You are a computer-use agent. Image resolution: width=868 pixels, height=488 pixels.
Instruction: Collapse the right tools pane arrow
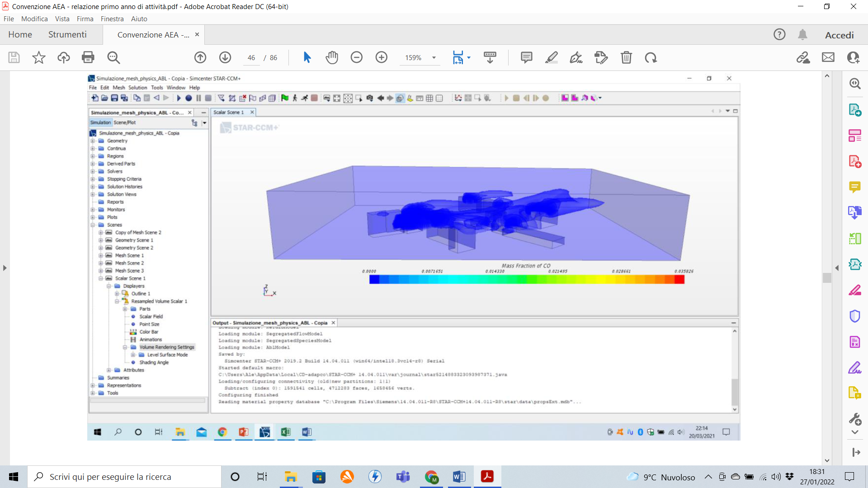click(x=837, y=268)
